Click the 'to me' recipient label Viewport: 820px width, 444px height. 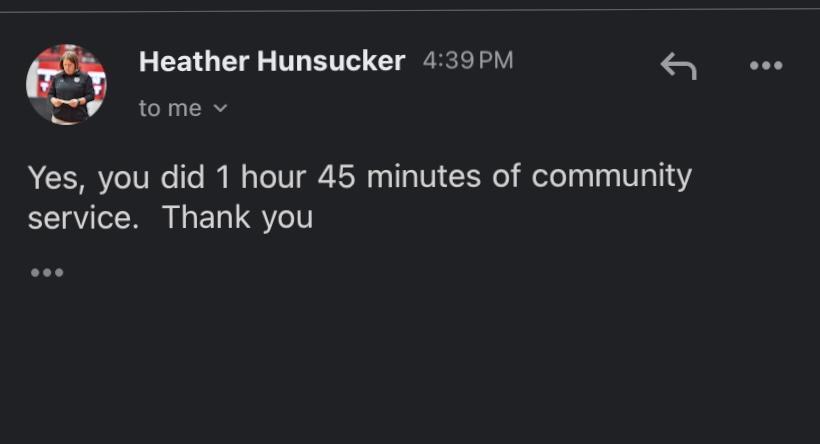coord(170,109)
